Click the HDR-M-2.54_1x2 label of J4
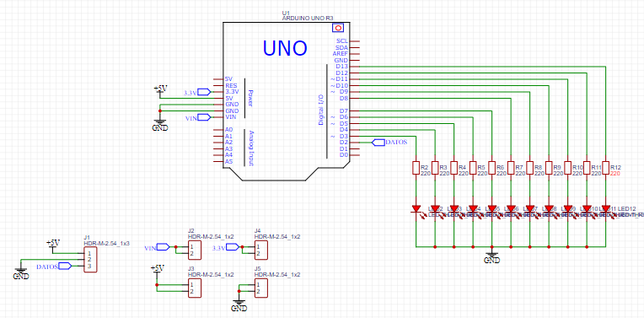The width and height of the screenshot is (644, 318). [277, 237]
